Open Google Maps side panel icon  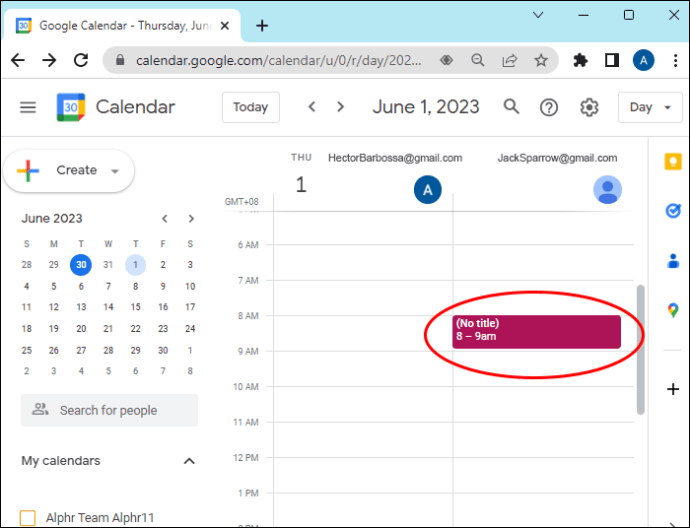(673, 310)
